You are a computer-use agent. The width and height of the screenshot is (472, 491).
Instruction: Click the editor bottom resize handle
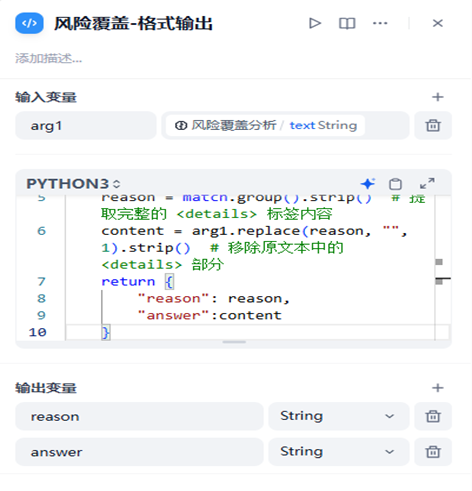(234, 342)
